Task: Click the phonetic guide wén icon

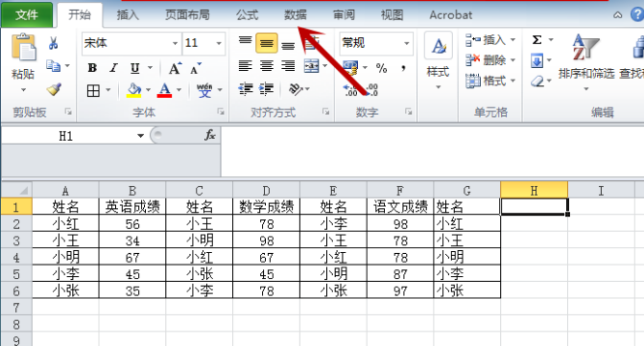Action: 204,90
